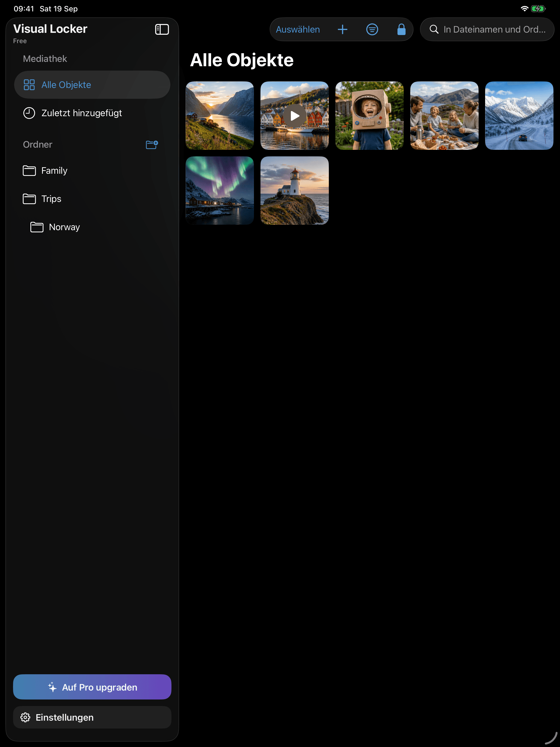The height and width of the screenshot is (747, 560).
Task: Show Zuletzt hinzugefügt items
Action: 92,113
